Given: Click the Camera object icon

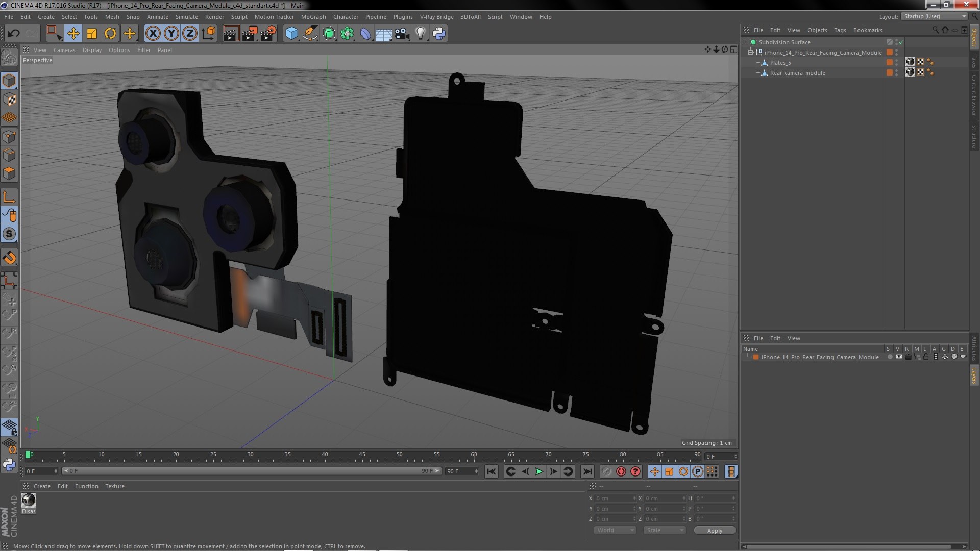Looking at the screenshot, I should click(x=402, y=34).
